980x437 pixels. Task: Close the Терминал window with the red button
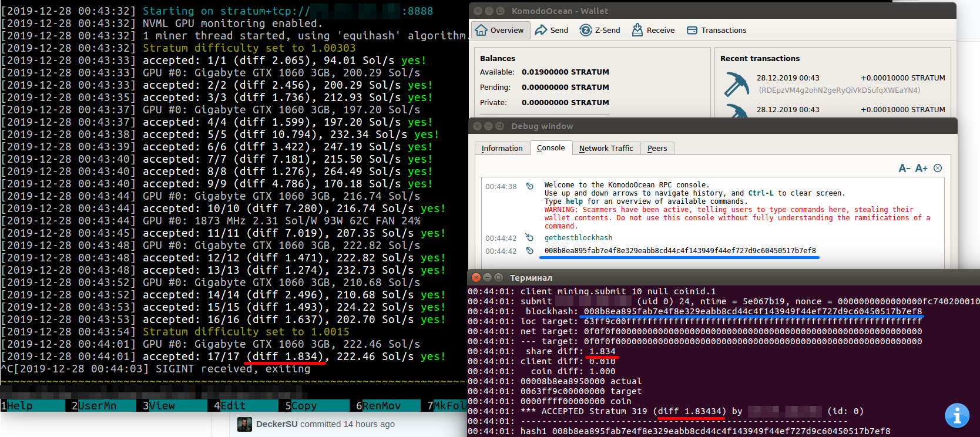[x=476, y=277]
